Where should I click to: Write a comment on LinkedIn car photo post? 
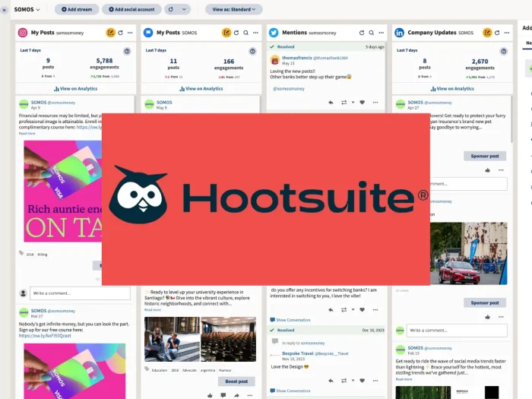coord(457,330)
